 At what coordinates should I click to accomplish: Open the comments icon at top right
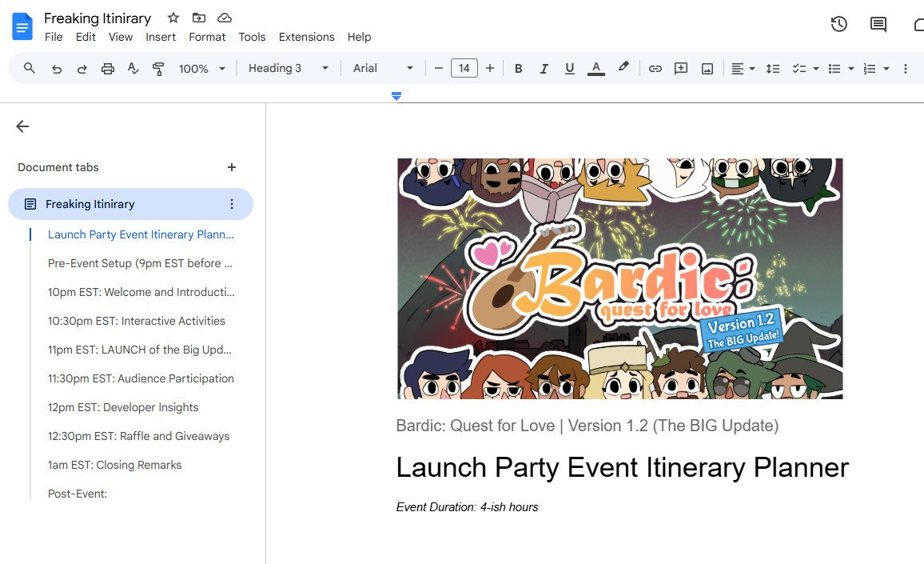coord(878,24)
